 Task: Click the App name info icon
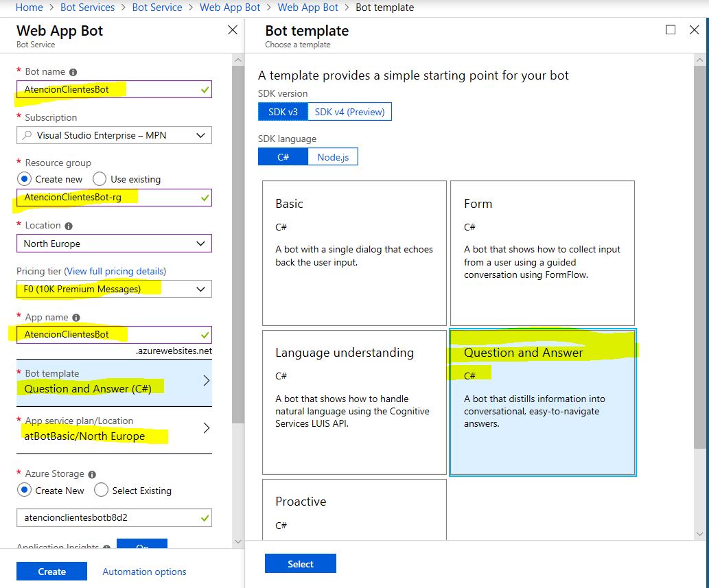tap(76, 318)
